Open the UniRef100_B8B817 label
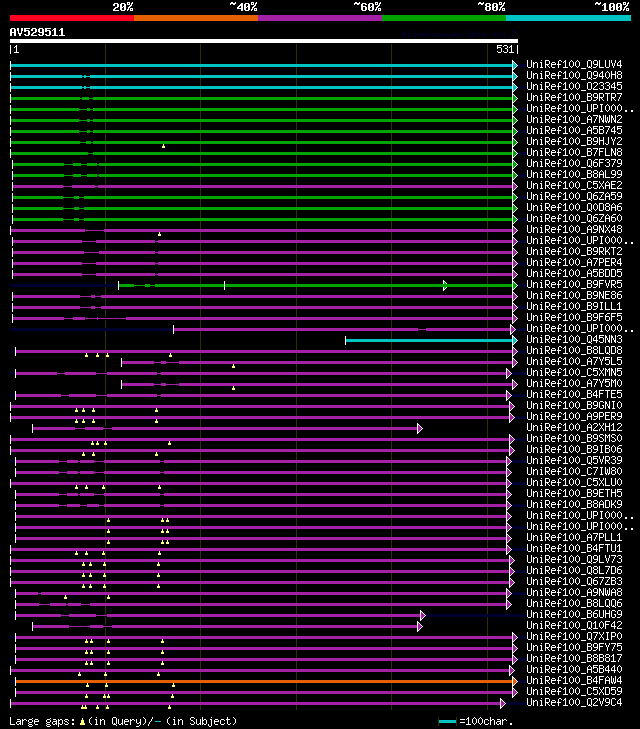640x729 pixels. [x=574, y=659]
